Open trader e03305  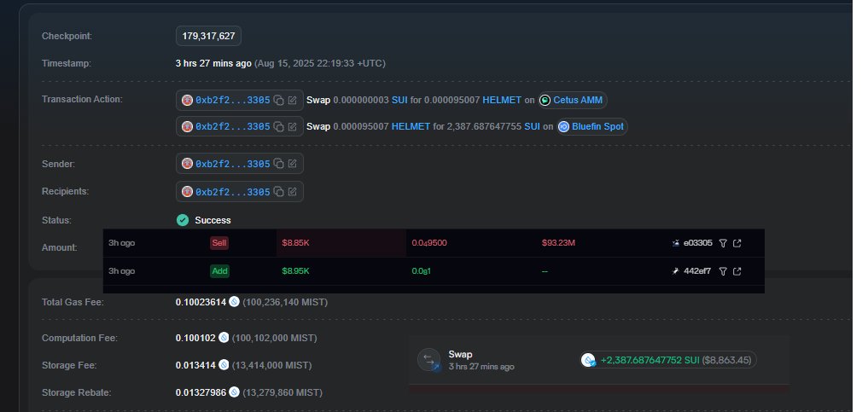[x=697, y=243]
